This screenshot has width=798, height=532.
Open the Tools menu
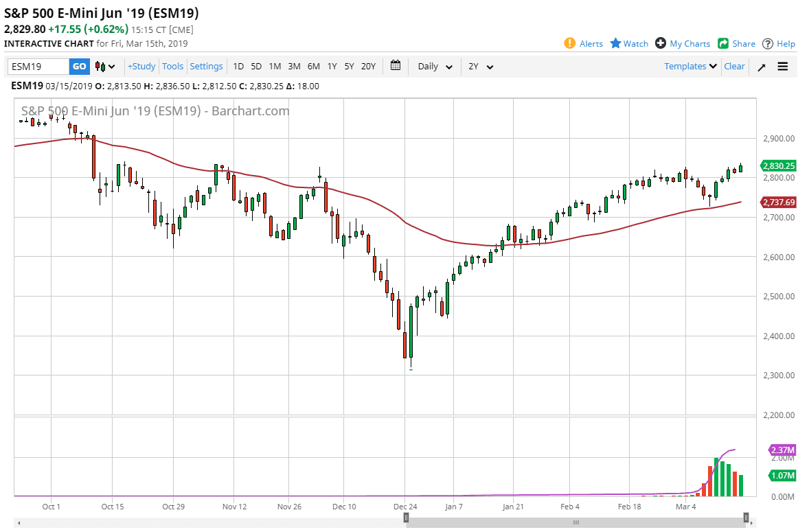click(172, 66)
